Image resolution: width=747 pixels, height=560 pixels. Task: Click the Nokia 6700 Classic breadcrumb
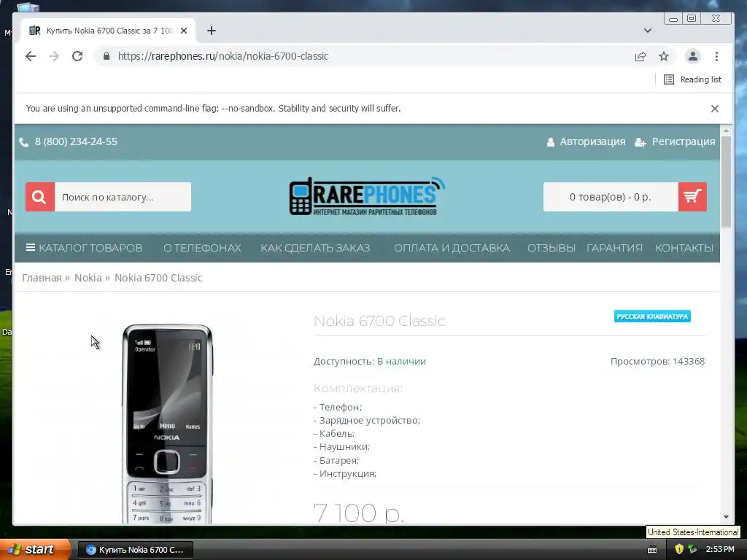tap(158, 278)
